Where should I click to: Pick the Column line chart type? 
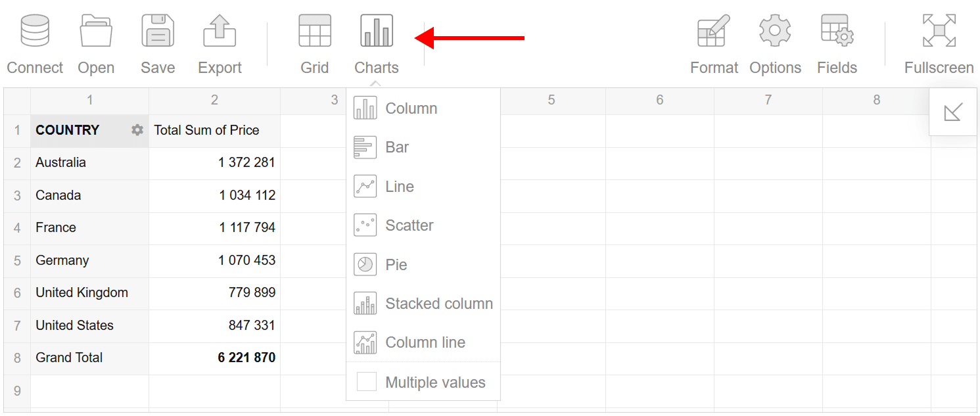pos(425,342)
